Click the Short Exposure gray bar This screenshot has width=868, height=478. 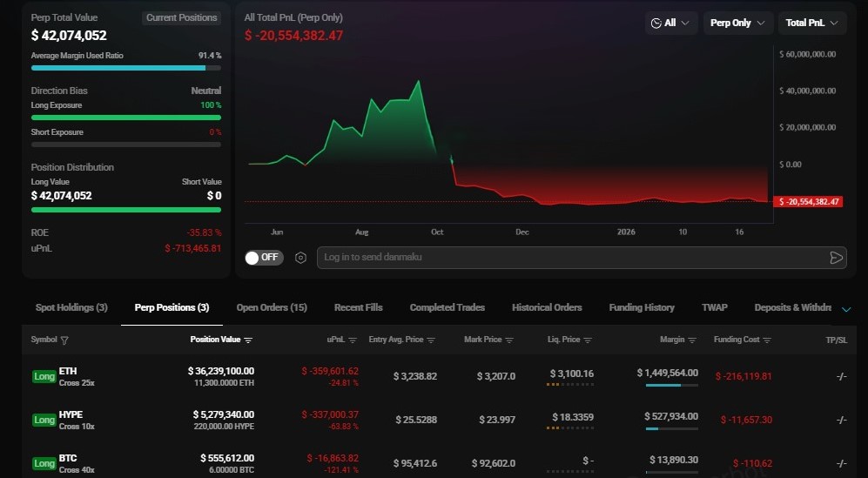126,145
